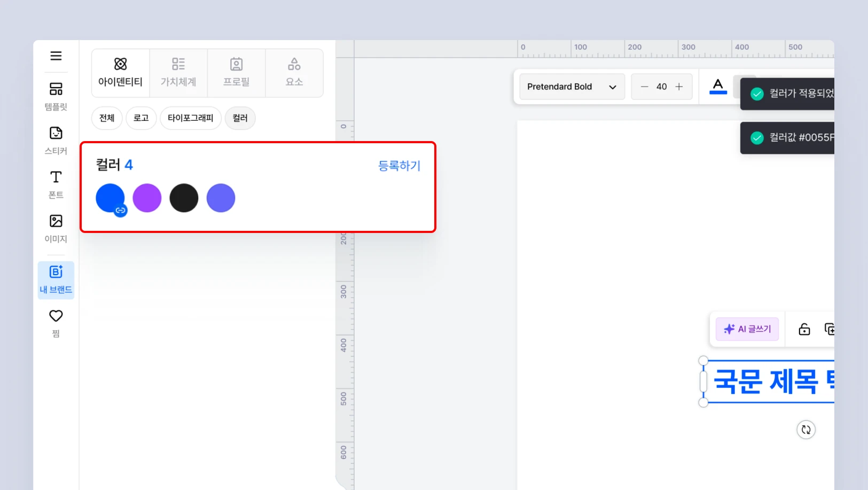
Task: Click the AI 글쓰기 button
Action: [x=747, y=329]
